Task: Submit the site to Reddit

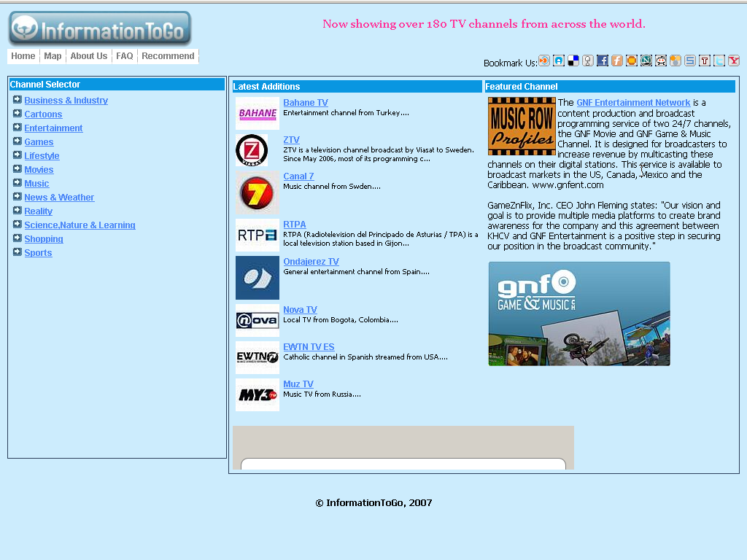Action: tap(661, 61)
